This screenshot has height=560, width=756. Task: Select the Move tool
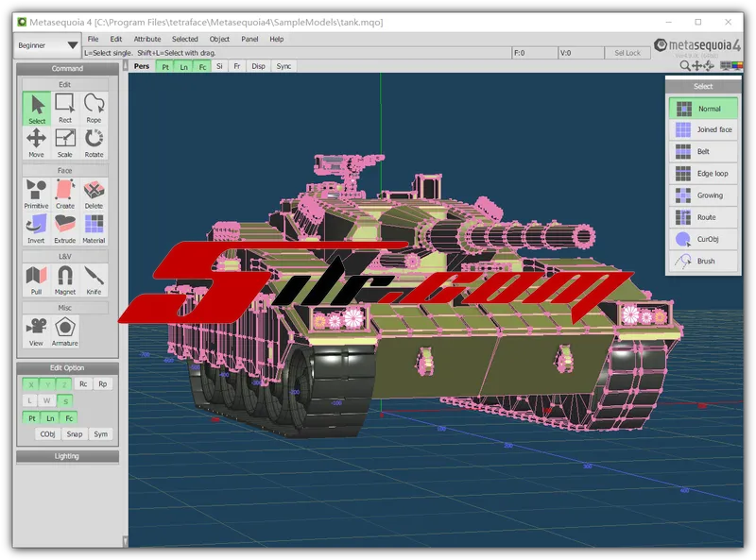click(x=37, y=143)
